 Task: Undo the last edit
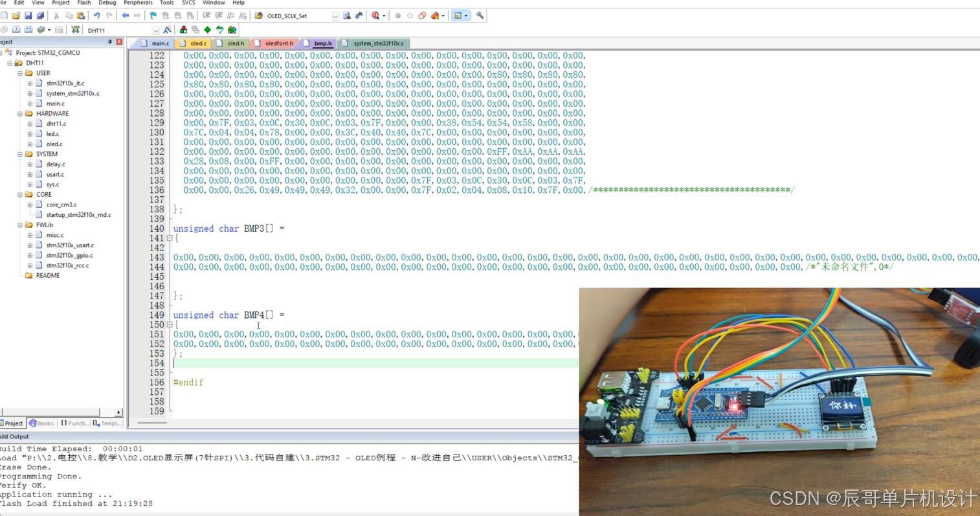pyautogui.click(x=96, y=16)
